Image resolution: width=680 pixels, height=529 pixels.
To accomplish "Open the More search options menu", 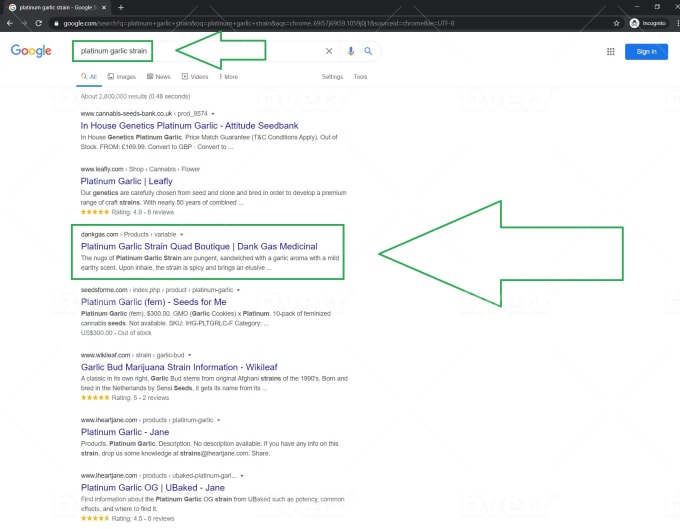I will coord(229,77).
